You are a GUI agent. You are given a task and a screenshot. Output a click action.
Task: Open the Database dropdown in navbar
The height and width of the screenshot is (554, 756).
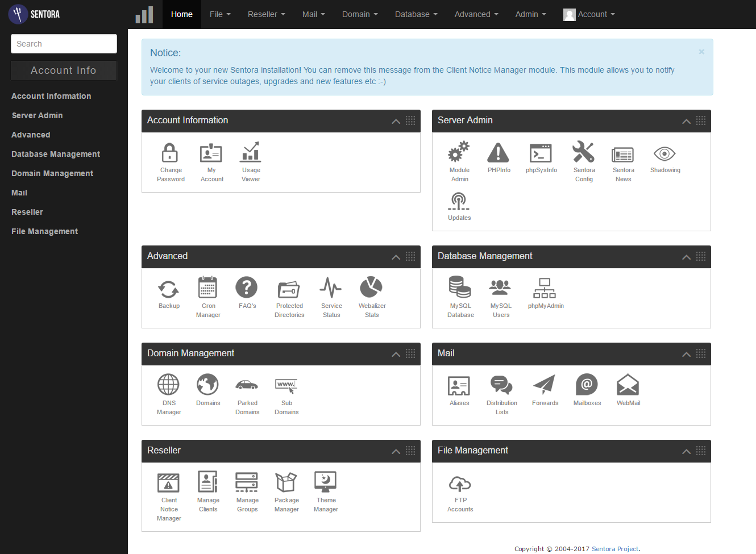point(416,14)
